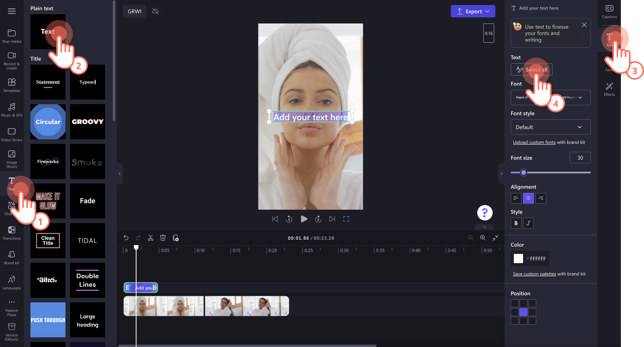This screenshot has height=347, width=644.
Task: Undo the last edit
Action: pyautogui.click(x=126, y=238)
